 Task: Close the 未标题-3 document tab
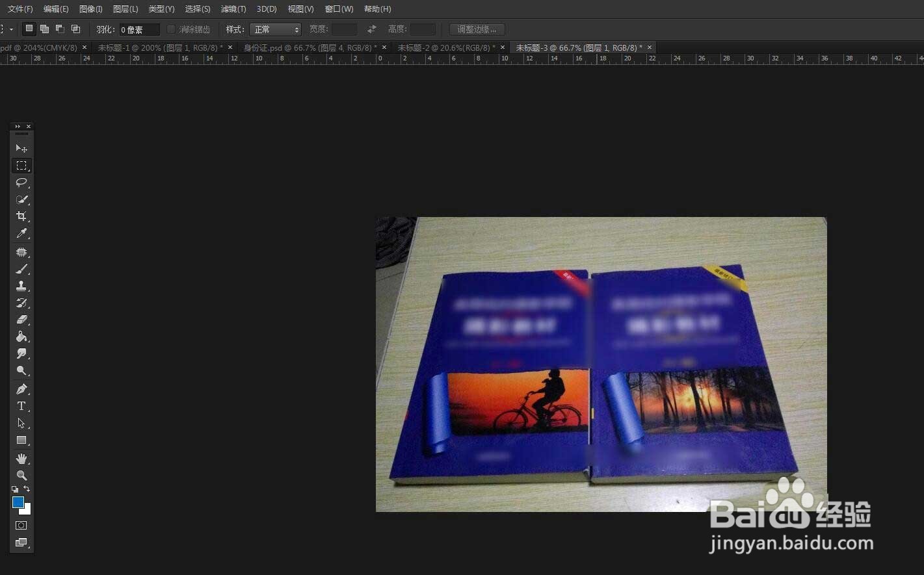click(650, 47)
